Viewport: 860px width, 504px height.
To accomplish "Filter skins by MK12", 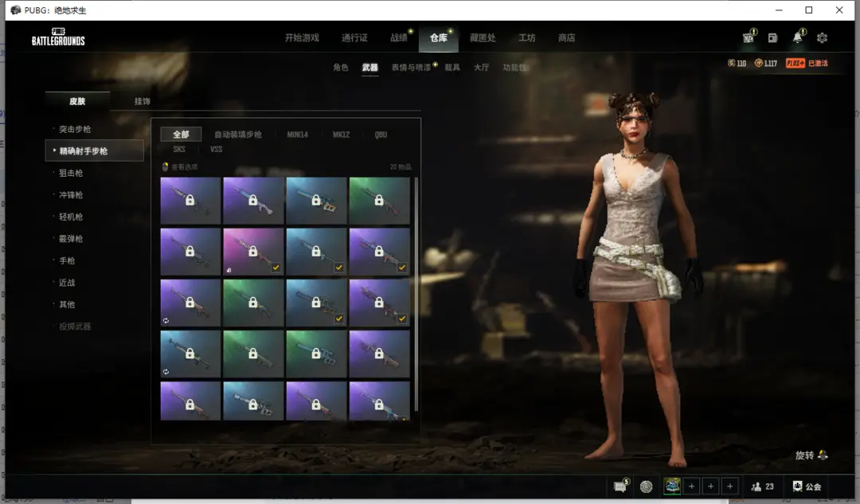I will click(x=341, y=135).
